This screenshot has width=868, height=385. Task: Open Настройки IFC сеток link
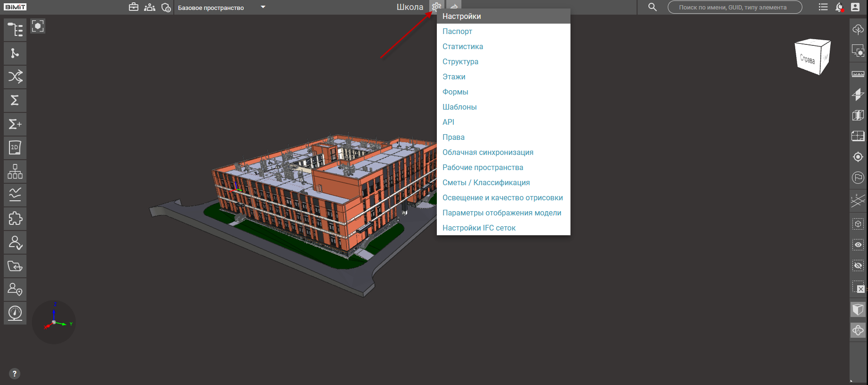(x=479, y=228)
